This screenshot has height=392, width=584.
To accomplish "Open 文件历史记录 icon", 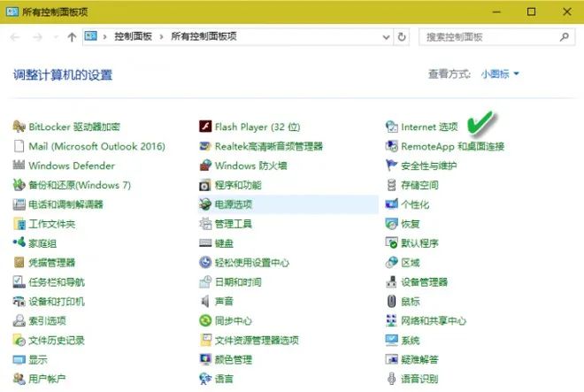I will pyautogui.click(x=19, y=340).
